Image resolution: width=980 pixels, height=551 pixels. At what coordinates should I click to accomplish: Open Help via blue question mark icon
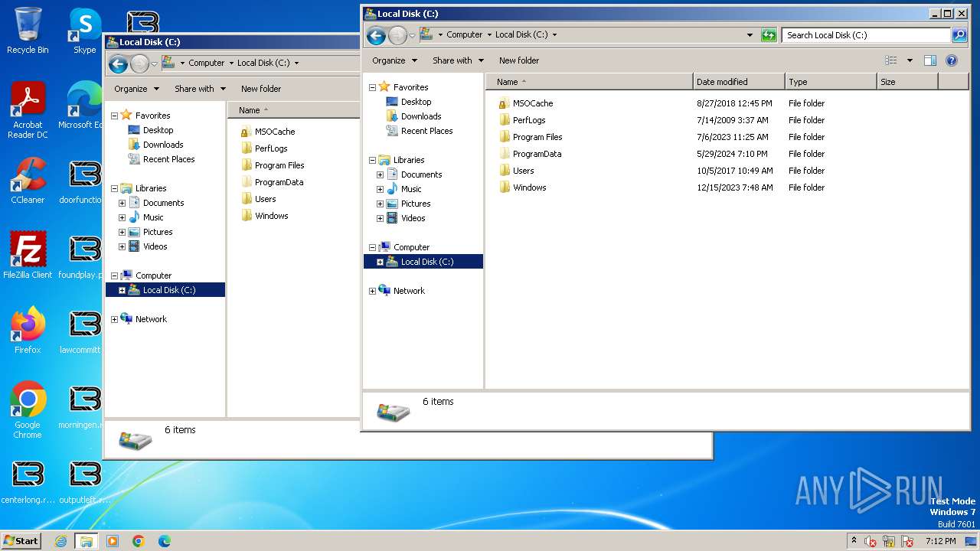(952, 60)
